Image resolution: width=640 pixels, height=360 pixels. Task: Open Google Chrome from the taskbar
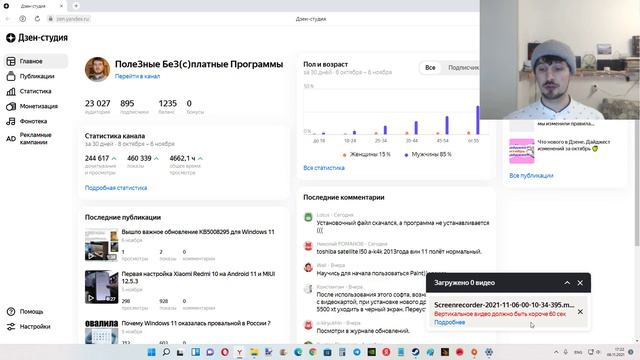313,352
